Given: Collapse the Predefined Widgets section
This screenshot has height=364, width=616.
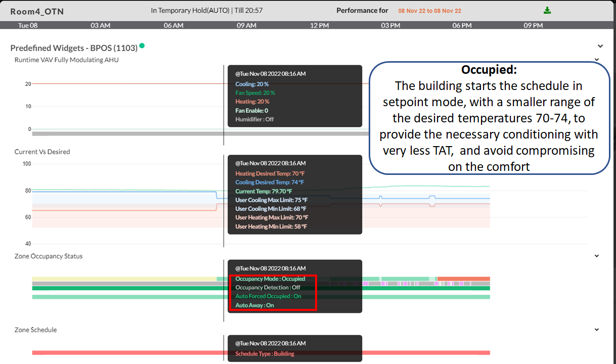Looking at the screenshot, I should point(600,46).
